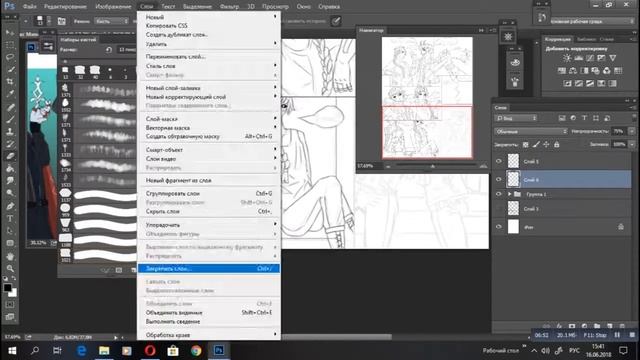
Task: Add a Photo Filter adjustment
Action: pos(596,71)
